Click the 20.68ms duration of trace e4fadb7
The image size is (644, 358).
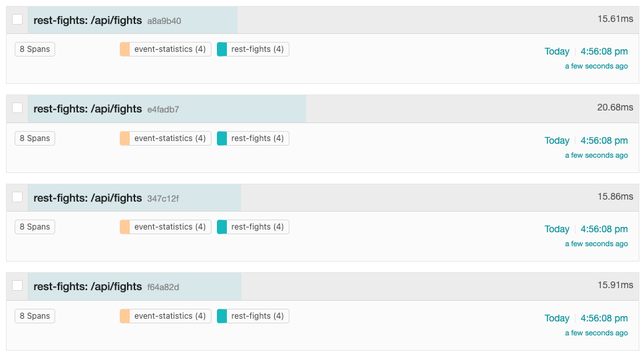(x=615, y=107)
